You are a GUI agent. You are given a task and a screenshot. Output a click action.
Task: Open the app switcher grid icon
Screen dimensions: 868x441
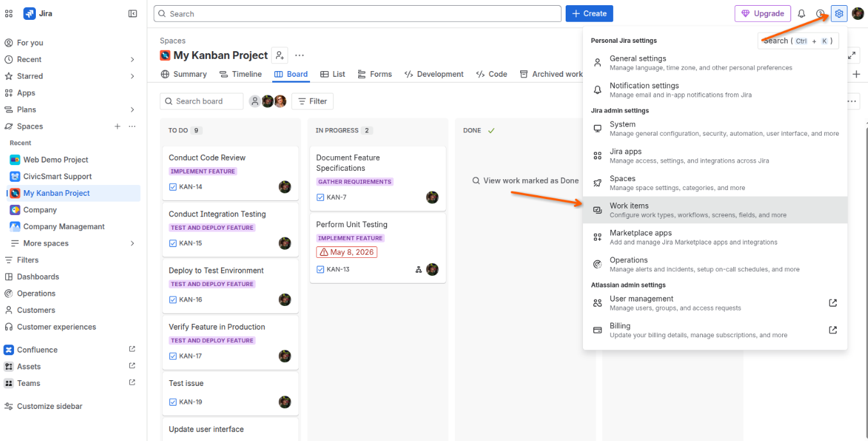(9, 13)
